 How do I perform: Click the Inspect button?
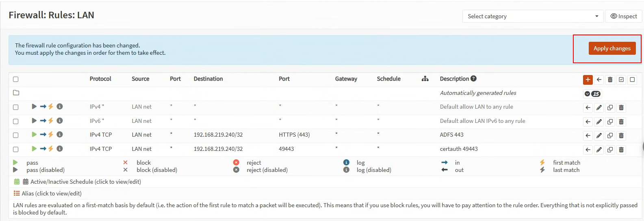pyautogui.click(x=624, y=16)
